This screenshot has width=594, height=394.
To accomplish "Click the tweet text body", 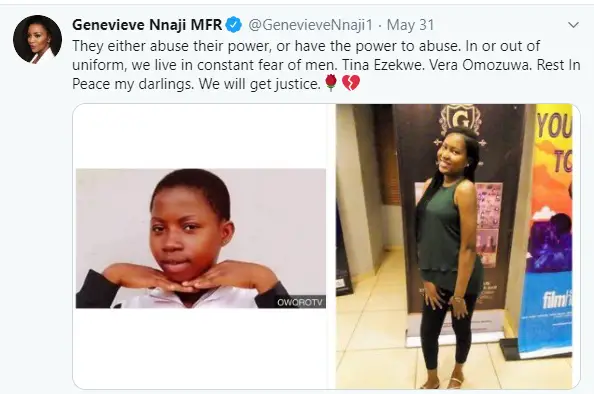I will pyautogui.click(x=326, y=65).
